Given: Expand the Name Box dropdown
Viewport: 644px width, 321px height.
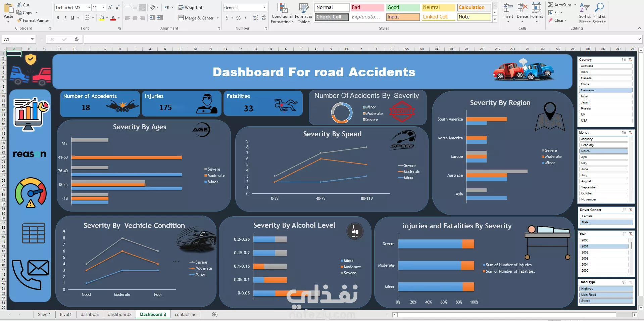Looking at the screenshot, I should (x=32, y=39).
